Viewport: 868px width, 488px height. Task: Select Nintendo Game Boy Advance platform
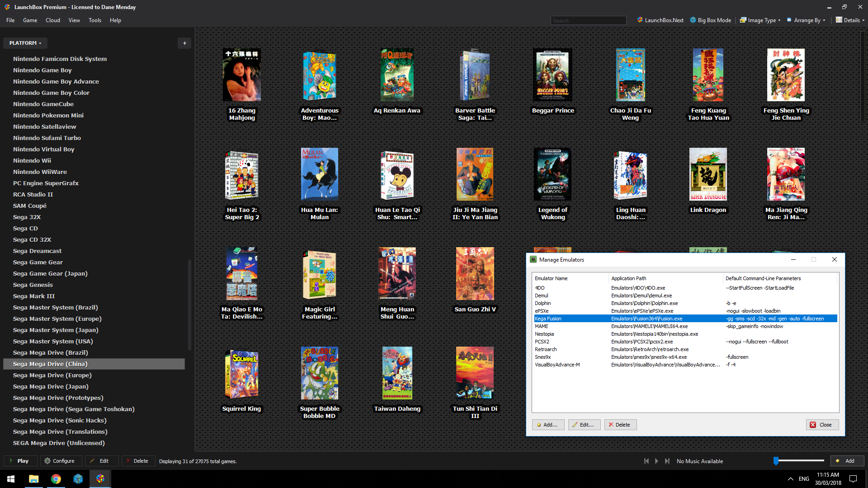click(94, 81)
